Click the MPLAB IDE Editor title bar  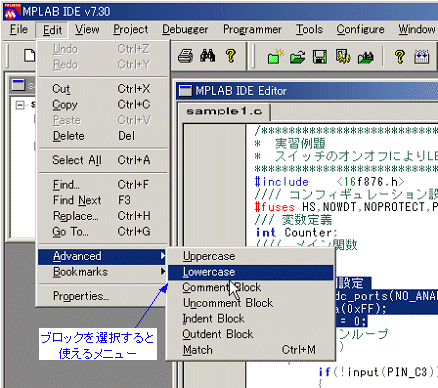pos(307,91)
